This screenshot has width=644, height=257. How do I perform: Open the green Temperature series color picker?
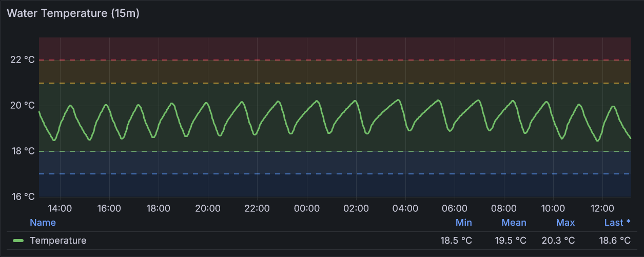tap(18, 241)
